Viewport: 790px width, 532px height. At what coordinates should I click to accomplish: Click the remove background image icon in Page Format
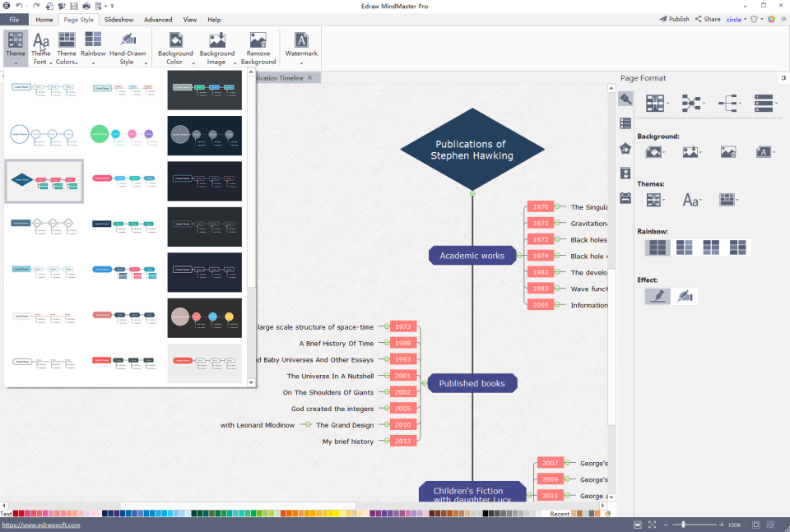[x=728, y=151]
